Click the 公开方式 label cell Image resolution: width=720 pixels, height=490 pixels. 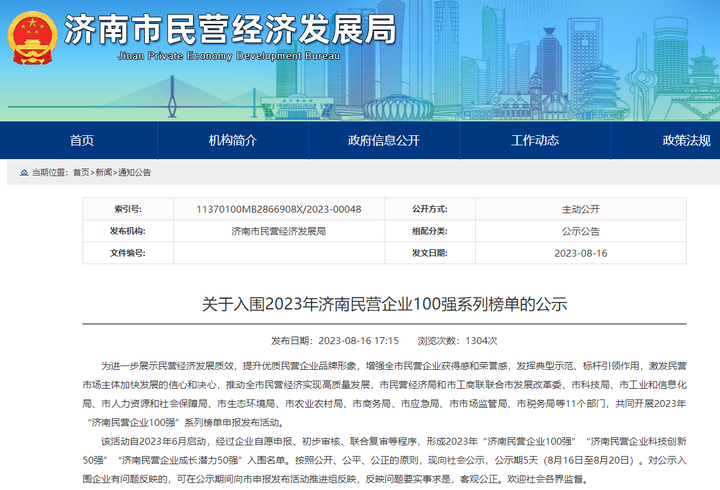point(430,209)
